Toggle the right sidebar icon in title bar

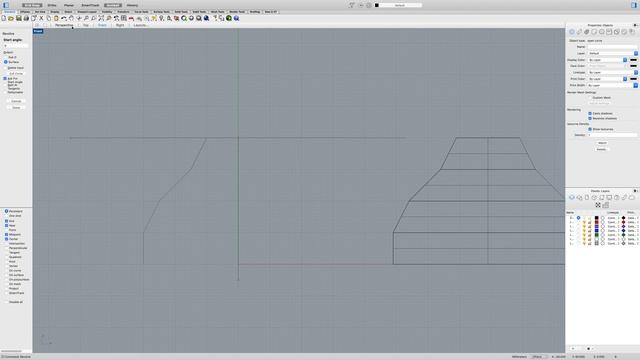pyautogui.click(x=634, y=5)
